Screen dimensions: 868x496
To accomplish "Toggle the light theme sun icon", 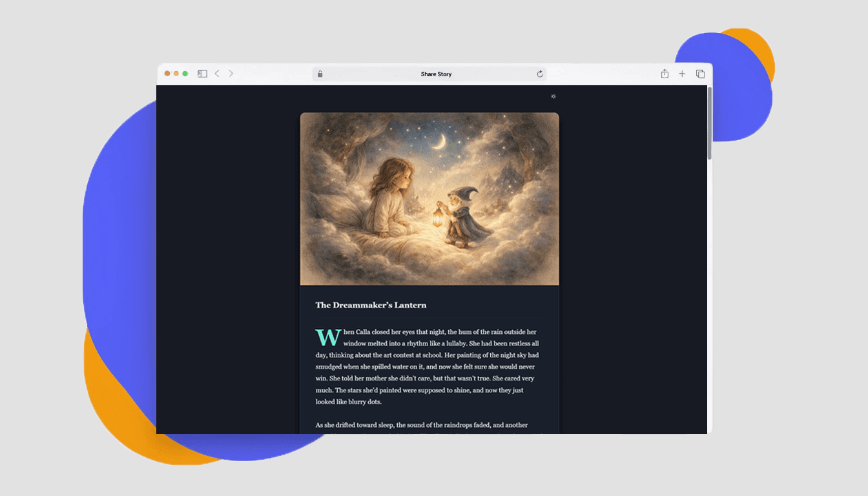I will [553, 96].
